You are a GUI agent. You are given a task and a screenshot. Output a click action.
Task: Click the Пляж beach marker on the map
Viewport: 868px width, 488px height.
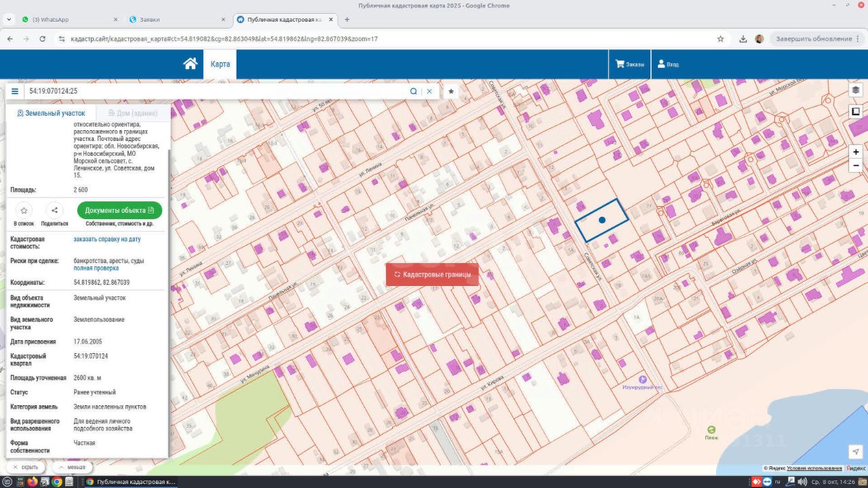tap(711, 430)
